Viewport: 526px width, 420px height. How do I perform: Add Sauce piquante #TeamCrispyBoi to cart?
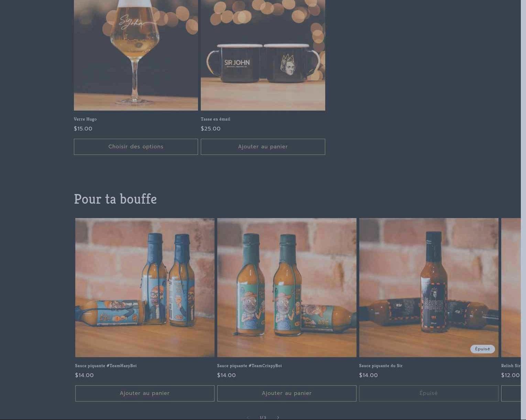287,393
